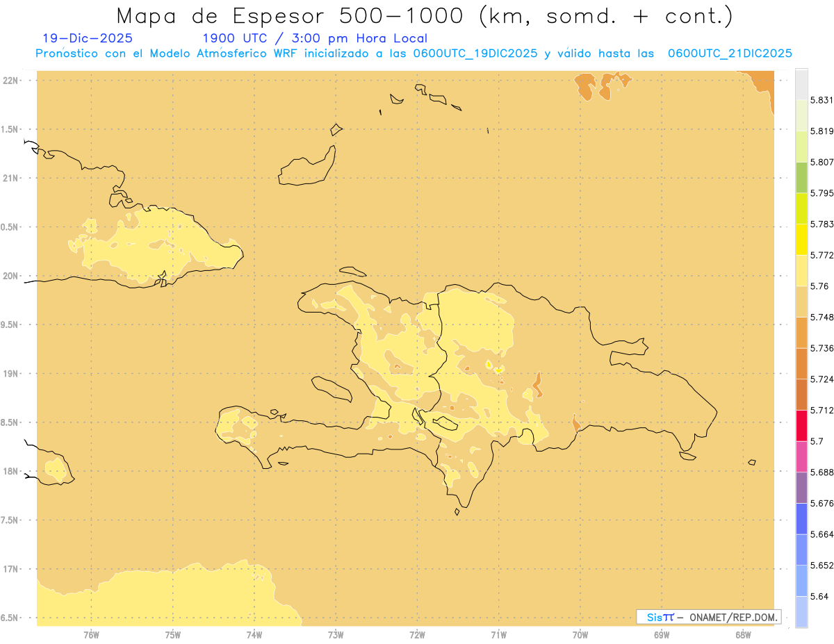Click the colorbar value 5.748

pos(821,317)
